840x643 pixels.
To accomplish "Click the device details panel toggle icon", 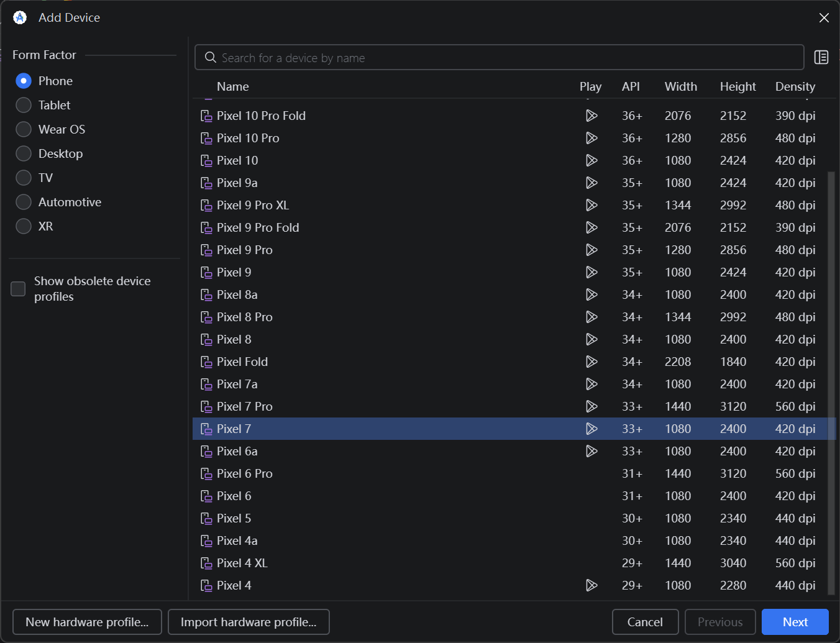I will (821, 57).
